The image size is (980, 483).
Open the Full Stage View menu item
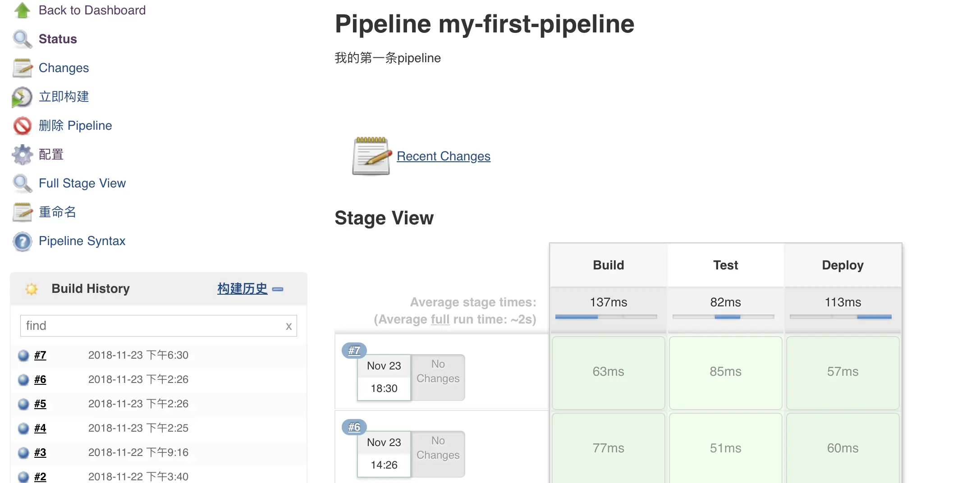[x=82, y=183]
